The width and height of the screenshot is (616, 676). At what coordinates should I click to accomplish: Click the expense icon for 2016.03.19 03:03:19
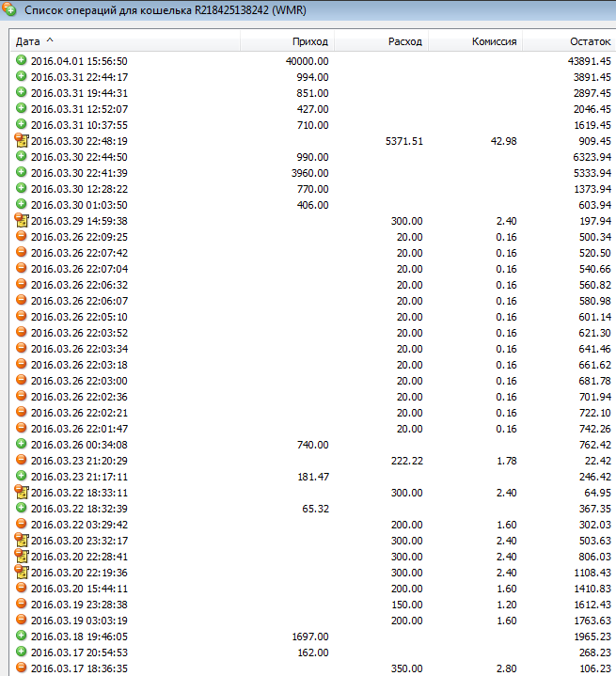point(21,620)
